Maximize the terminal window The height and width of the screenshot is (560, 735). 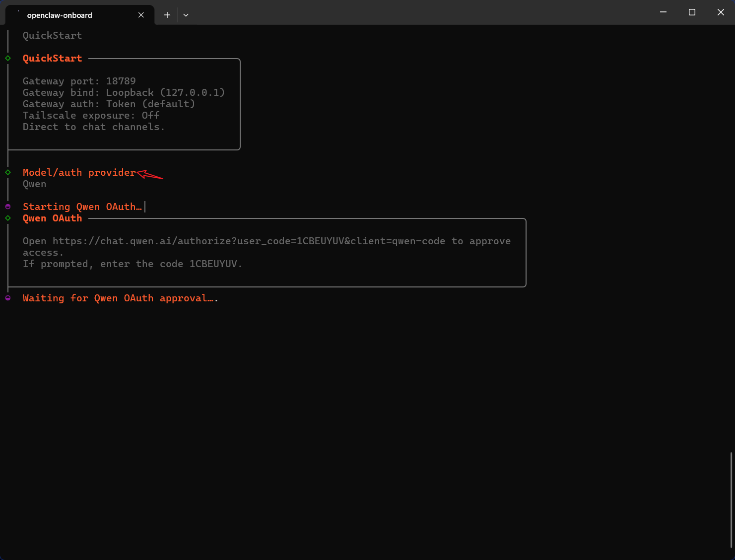tap(692, 12)
